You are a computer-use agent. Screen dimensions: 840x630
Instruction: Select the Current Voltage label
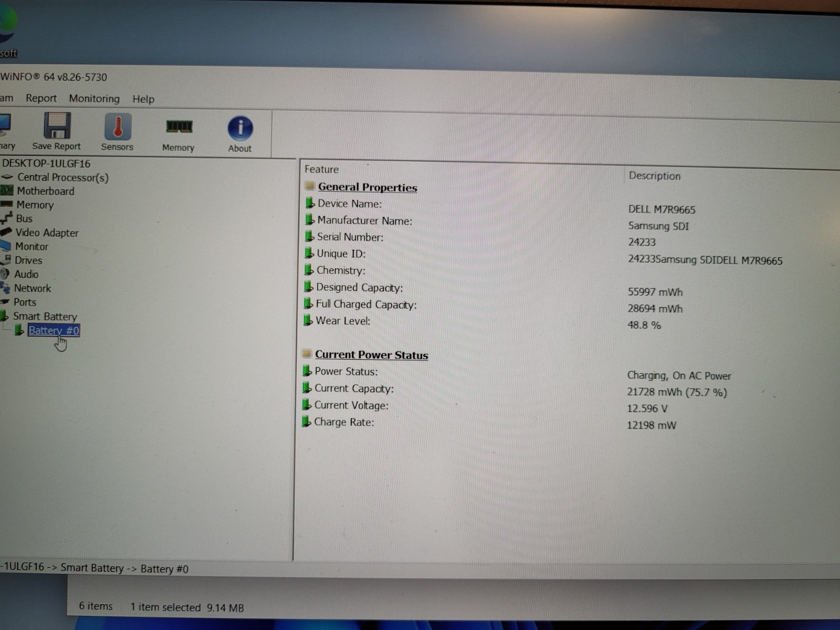pos(351,405)
